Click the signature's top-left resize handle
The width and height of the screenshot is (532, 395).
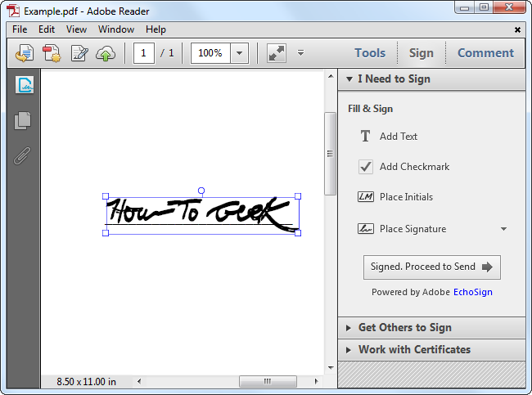[x=106, y=196]
